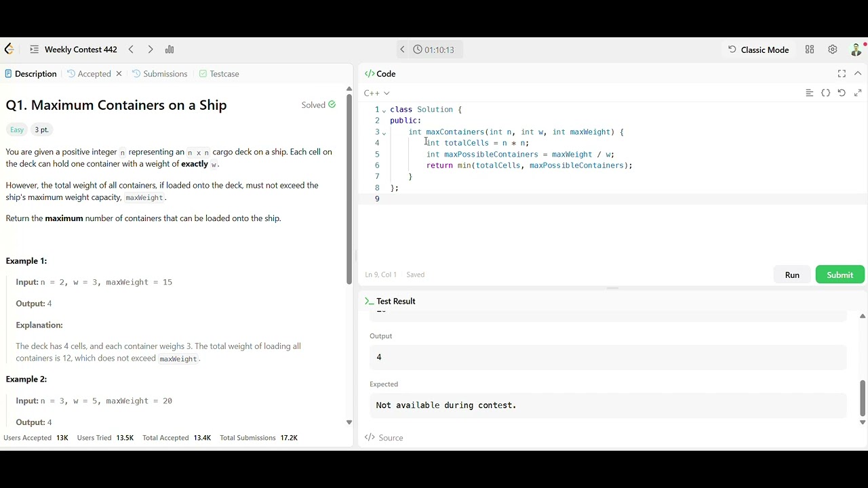Open the Testcase tab
Image resolution: width=868 pixels, height=488 pixels.
coord(219,74)
